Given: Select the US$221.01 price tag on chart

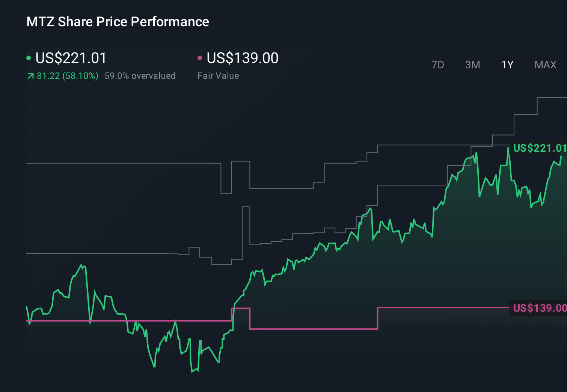Looking at the screenshot, I should 540,149.
